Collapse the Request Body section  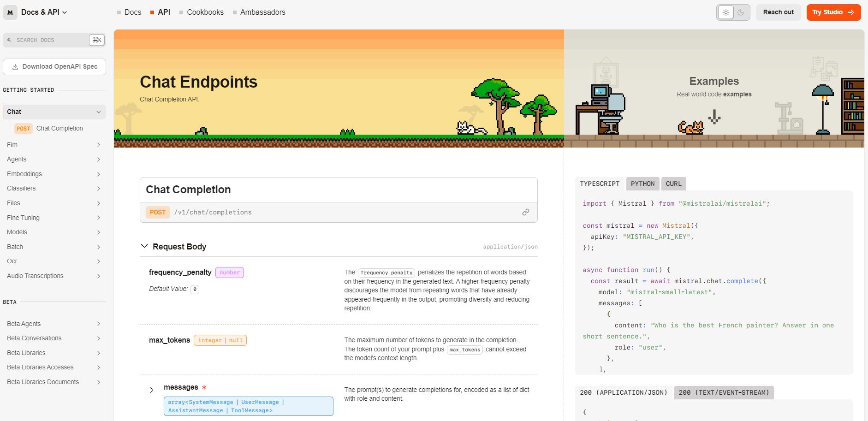click(144, 246)
